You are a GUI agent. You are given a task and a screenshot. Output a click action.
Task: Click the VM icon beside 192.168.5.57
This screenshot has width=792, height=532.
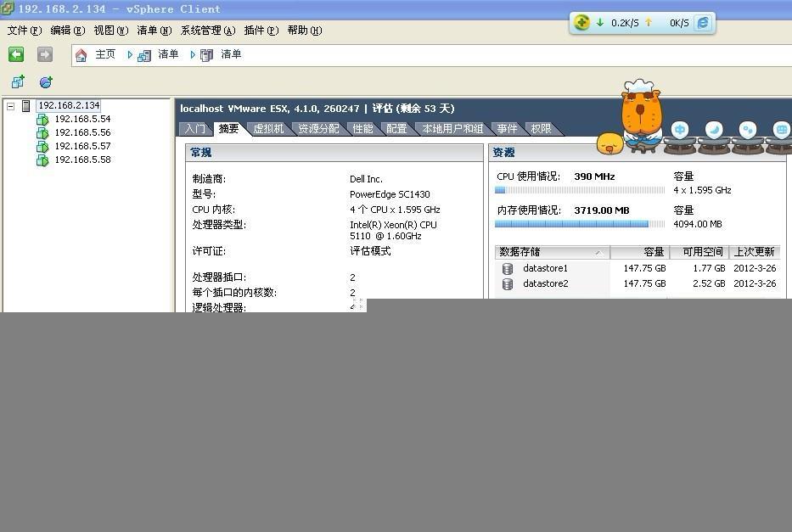click(x=42, y=147)
